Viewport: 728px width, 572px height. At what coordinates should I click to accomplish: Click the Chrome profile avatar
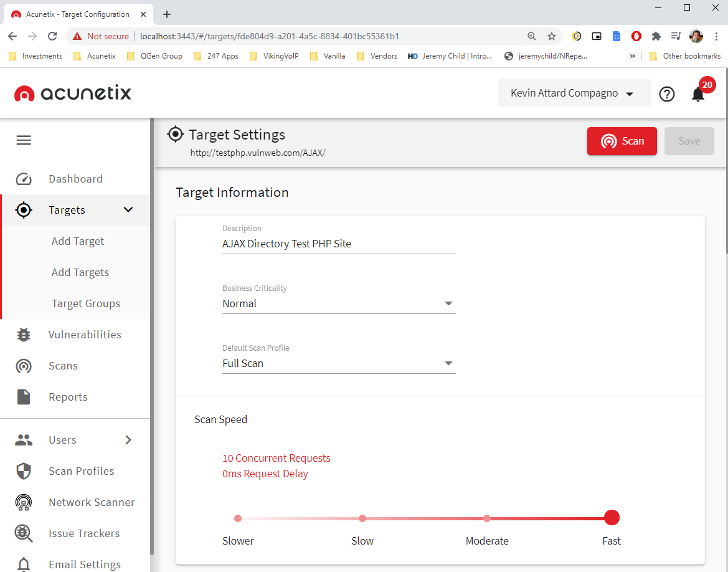(x=696, y=36)
